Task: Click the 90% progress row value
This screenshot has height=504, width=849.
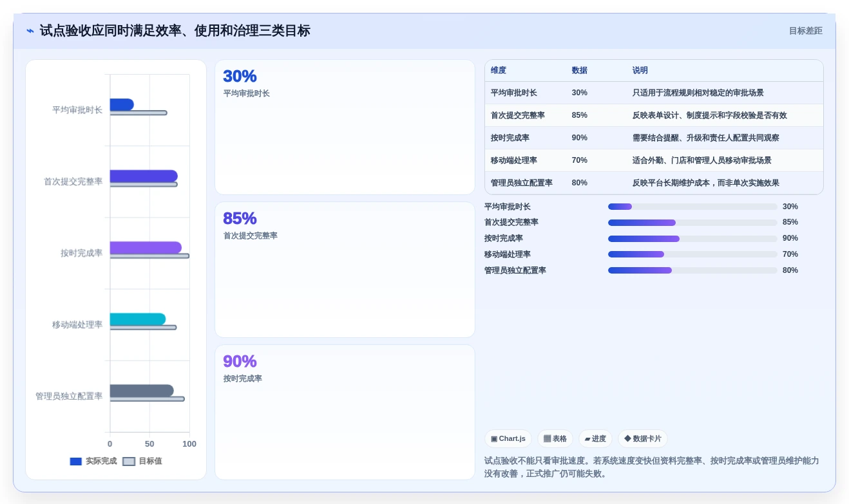Action: [x=790, y=238]
